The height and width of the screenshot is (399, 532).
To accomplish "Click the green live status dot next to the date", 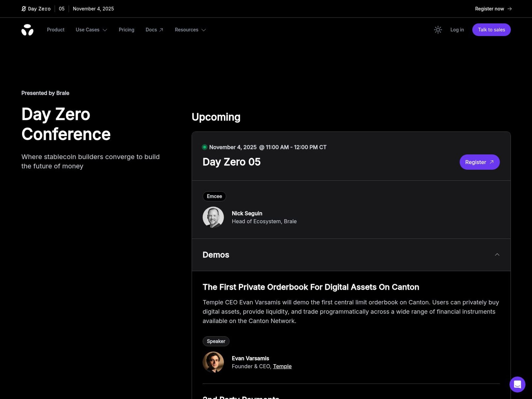I will (x=205, y=147).
